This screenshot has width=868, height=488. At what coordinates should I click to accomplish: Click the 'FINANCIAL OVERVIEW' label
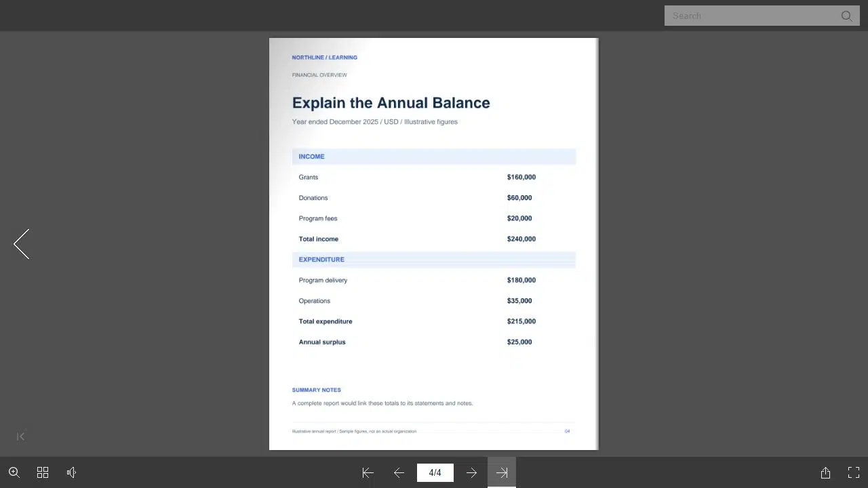coord(319,75)
